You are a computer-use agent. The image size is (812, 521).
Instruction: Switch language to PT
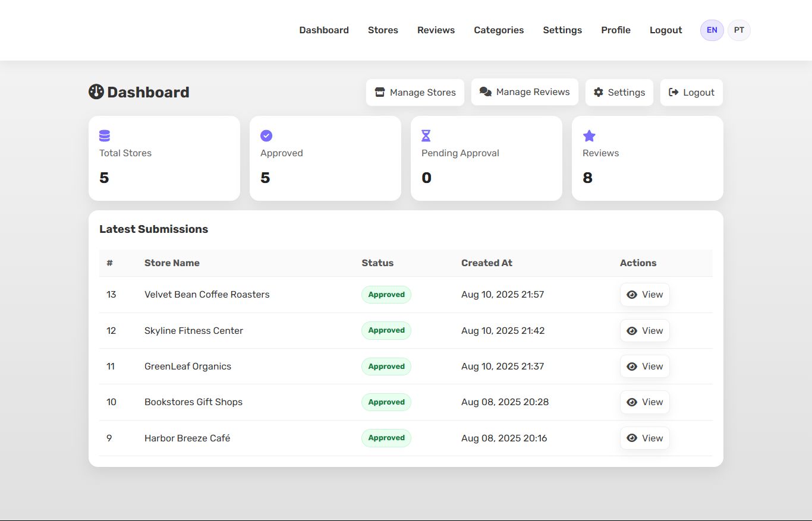point(739,30)
